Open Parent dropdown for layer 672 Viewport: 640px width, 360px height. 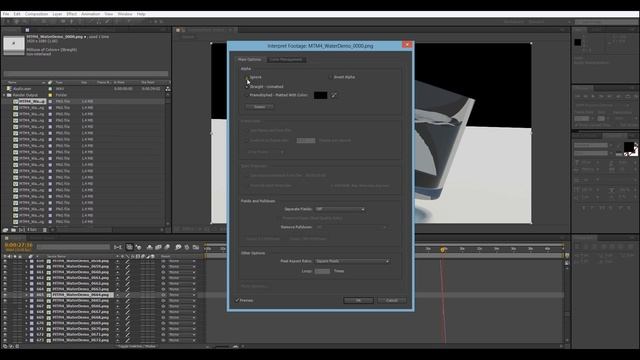click(182, 334)
